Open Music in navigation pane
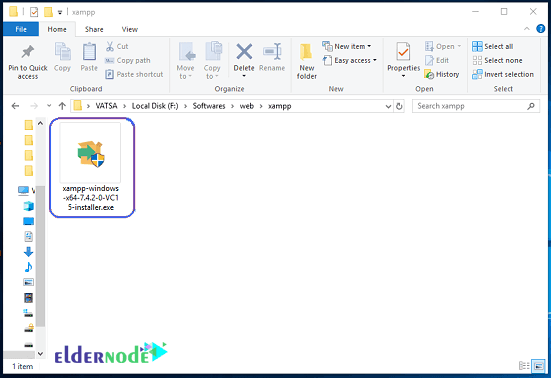551x378 pixels. tap(28, 267)
